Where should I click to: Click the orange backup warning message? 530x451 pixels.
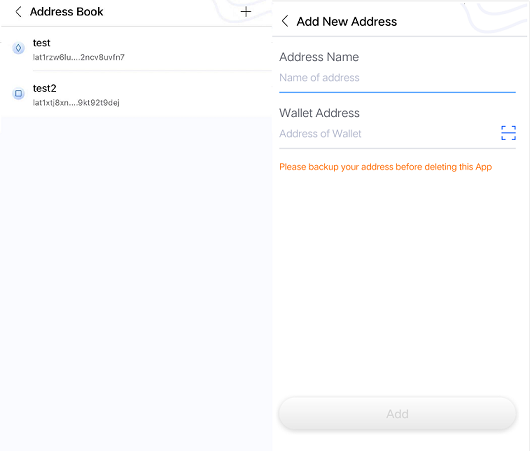[x=385, y=167]
